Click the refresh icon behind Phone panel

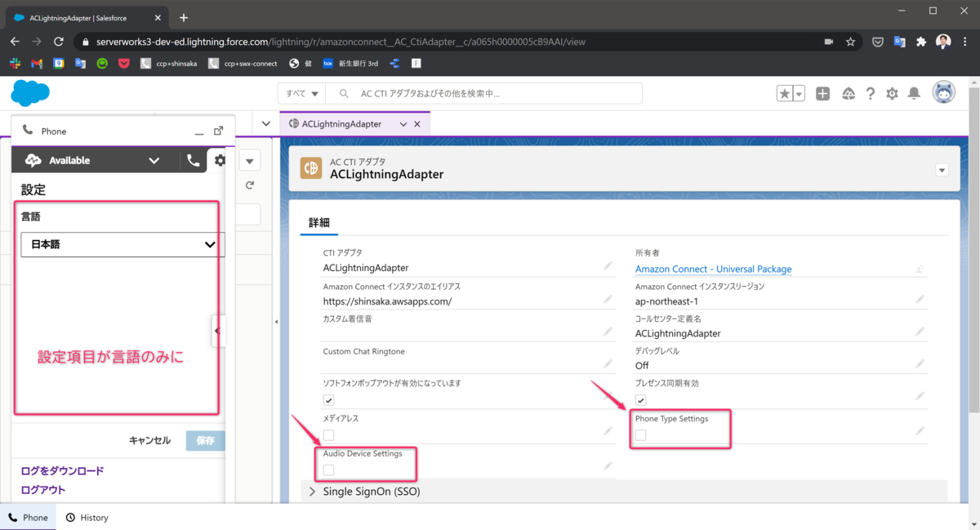pos(250,185)
